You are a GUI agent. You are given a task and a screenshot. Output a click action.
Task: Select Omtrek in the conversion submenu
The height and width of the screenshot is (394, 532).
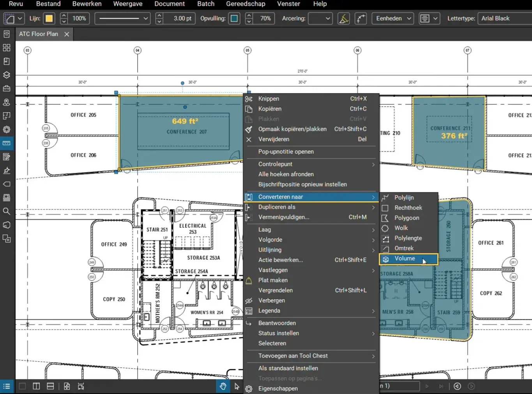(x=408, y=248)
